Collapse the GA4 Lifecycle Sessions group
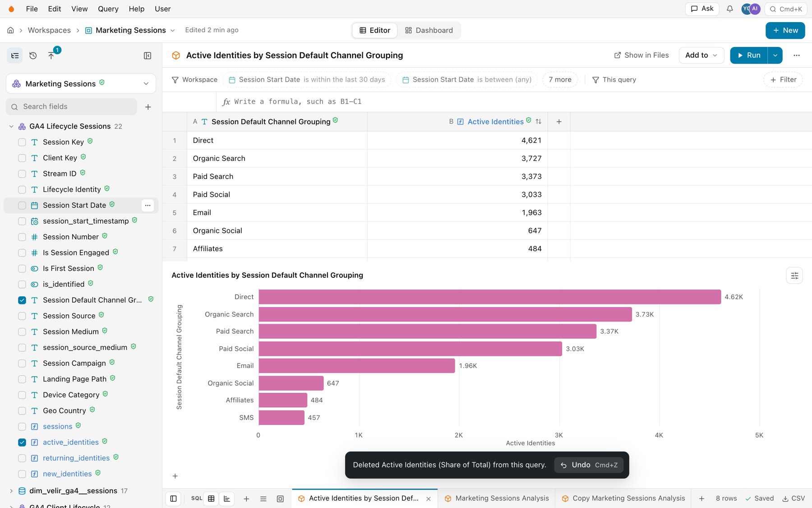The image size is (812, 508). click(x=11, y=126)
